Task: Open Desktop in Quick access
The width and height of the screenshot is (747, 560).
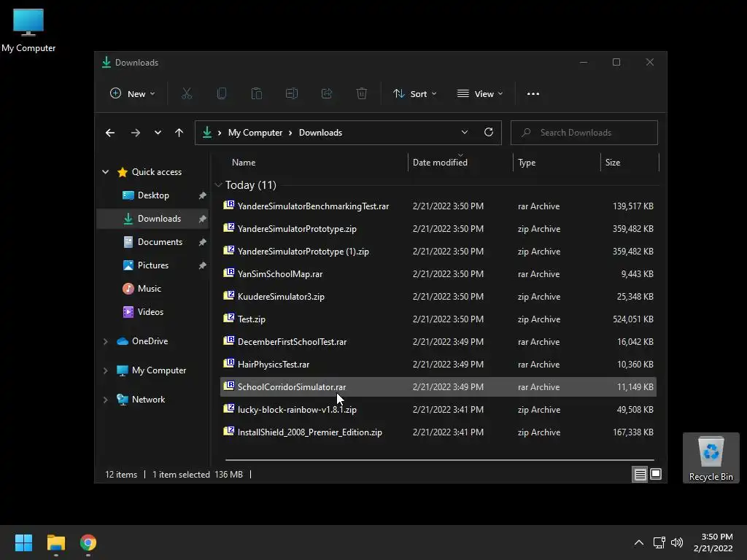Action: [153, 195]
